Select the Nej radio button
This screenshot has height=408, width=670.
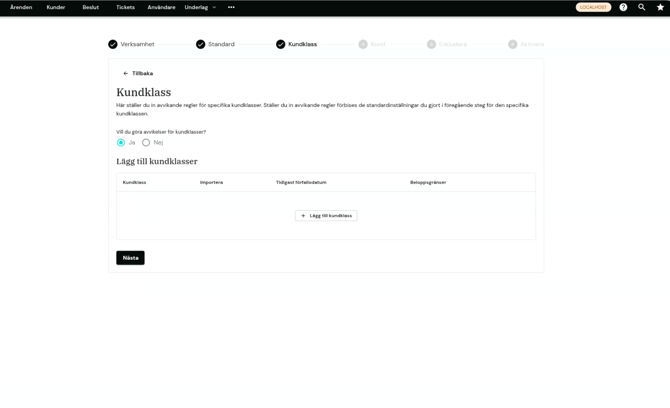(x=146, y=142)
